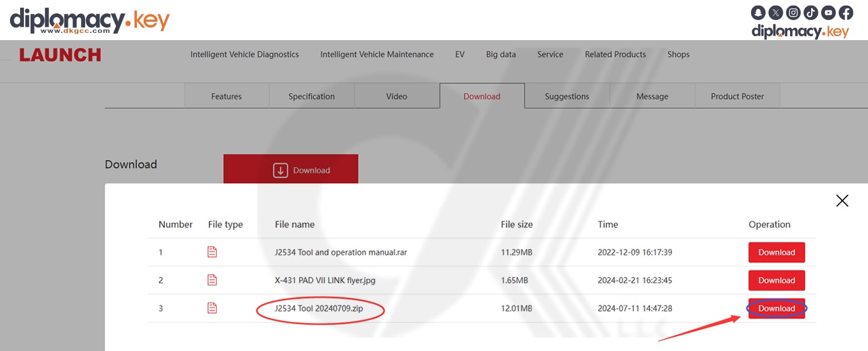The height and width of the screenshot is (351, 868).
Task: Switch to the Video tab
Action: pyautogui.click(x=396, y=96)
